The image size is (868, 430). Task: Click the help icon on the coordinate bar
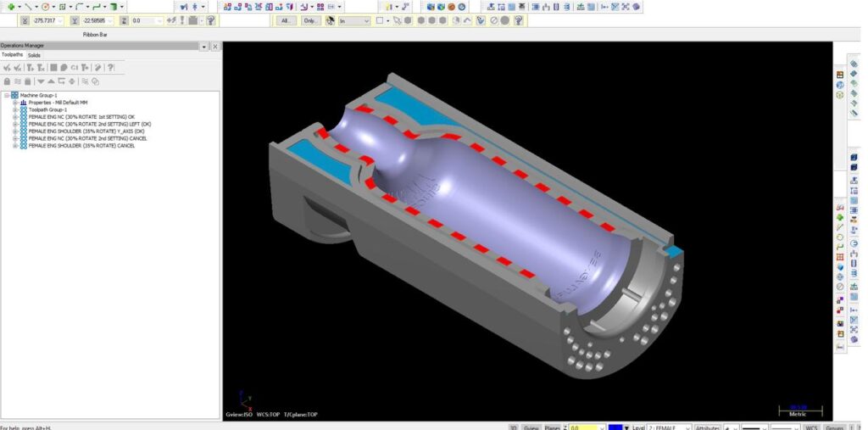point(210,20)
